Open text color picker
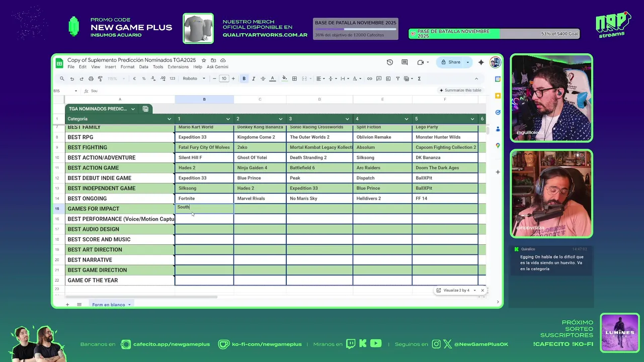This screenshot has width=644, height=362. click(272, 78)
